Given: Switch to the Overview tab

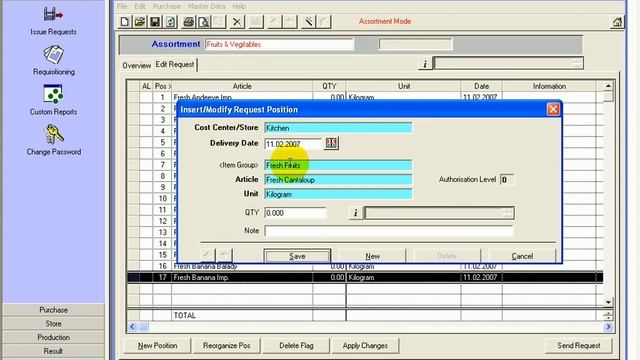Looking at the screenshot, I should point(137,65).
